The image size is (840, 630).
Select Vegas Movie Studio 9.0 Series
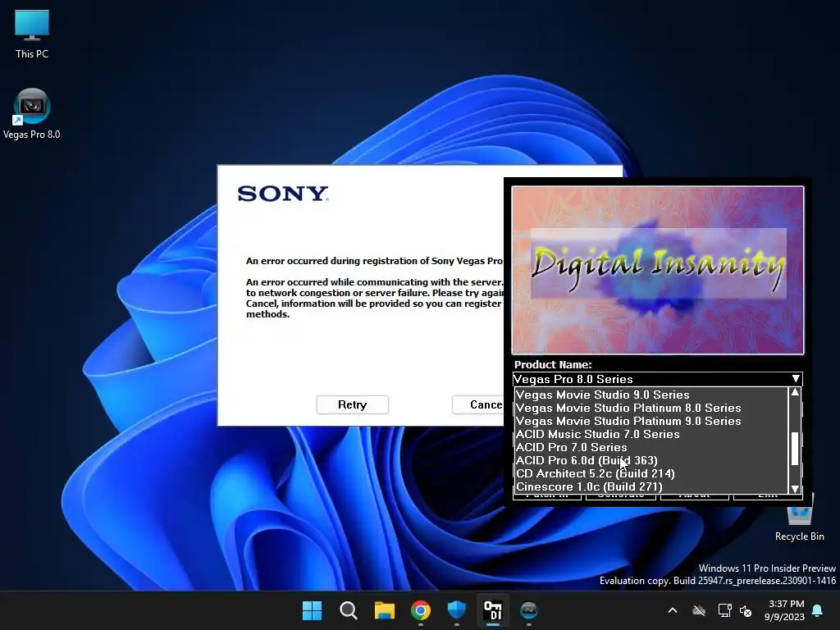651,395
